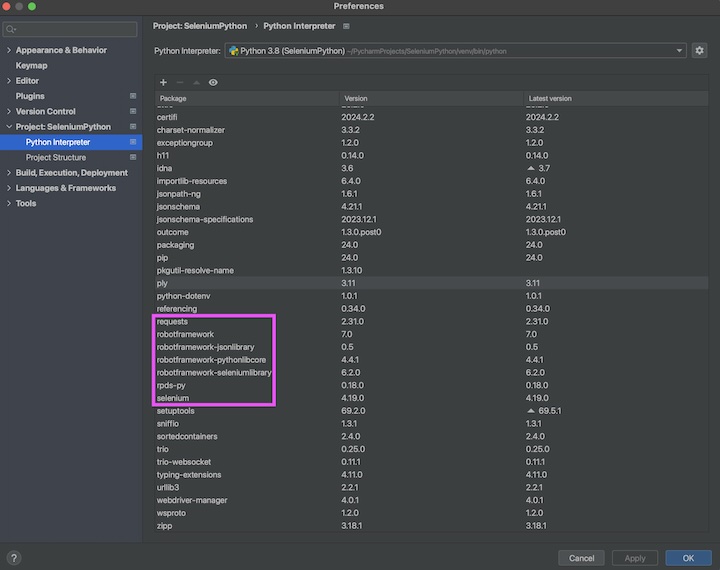Click the Cancel button
The height and width of the screenshot is (570, 720).
coord(581,558)
